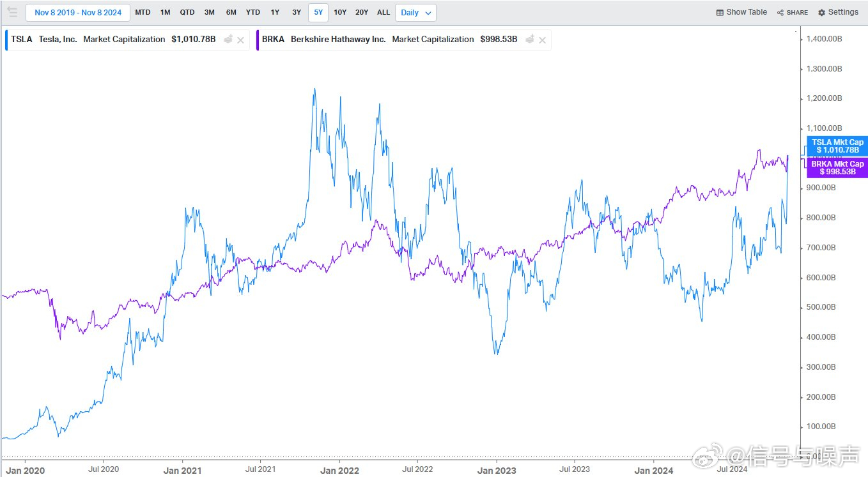
Task: Select the 5Y time range
Action: [x=318, y=13]
